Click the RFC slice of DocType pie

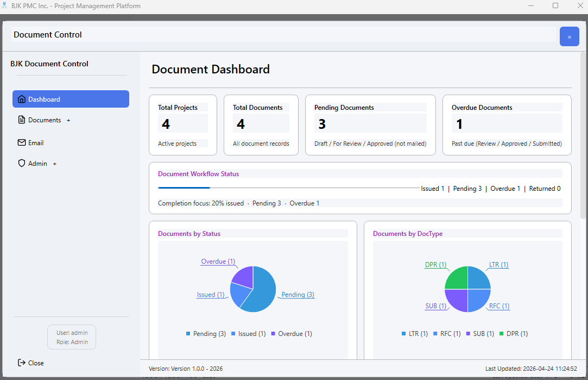(x=478, y=300)
